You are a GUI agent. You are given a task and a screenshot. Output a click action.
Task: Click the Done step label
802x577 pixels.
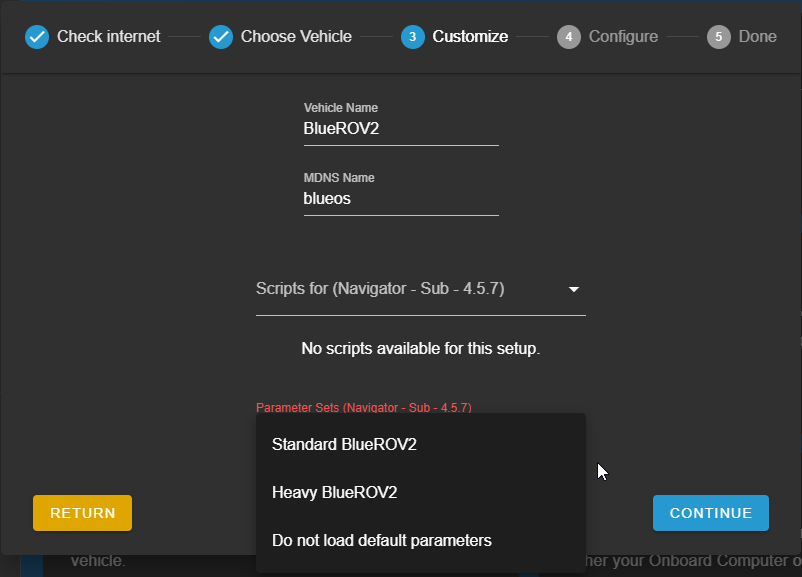(x=758, y=37)
